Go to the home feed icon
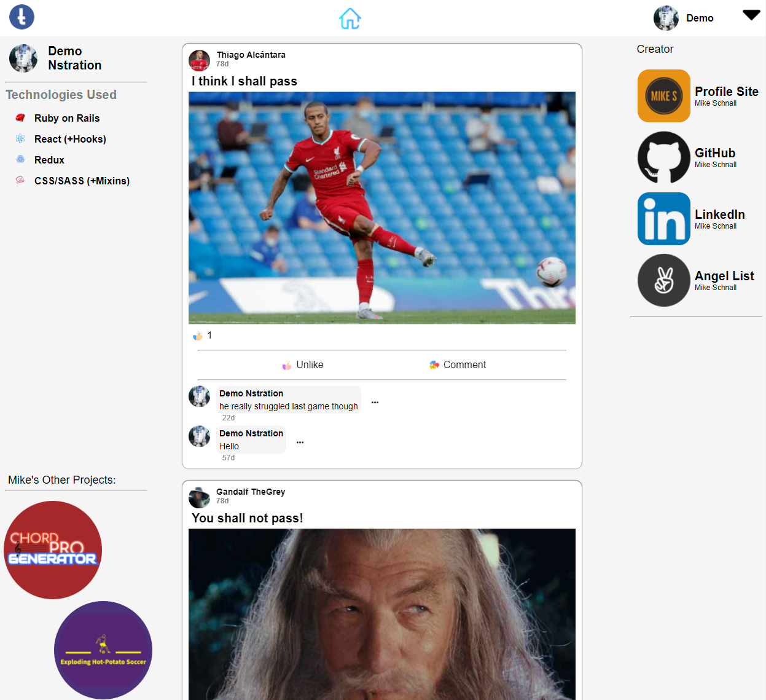766x700 pixels. 350,18
